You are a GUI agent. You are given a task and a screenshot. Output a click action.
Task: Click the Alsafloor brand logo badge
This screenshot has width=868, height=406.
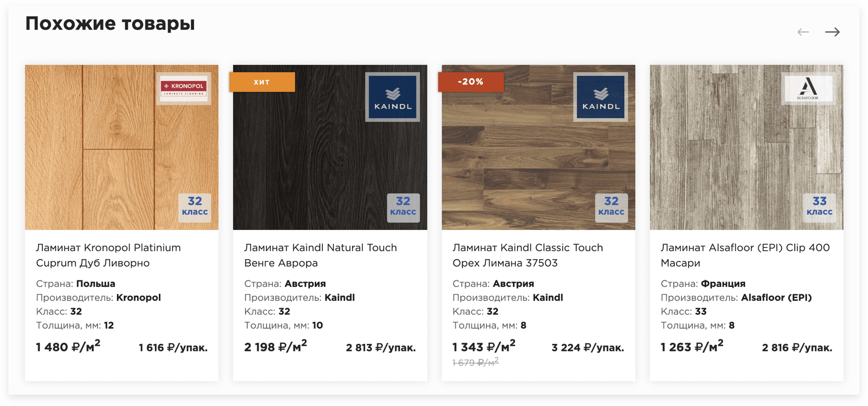click(x=808, y=88)
